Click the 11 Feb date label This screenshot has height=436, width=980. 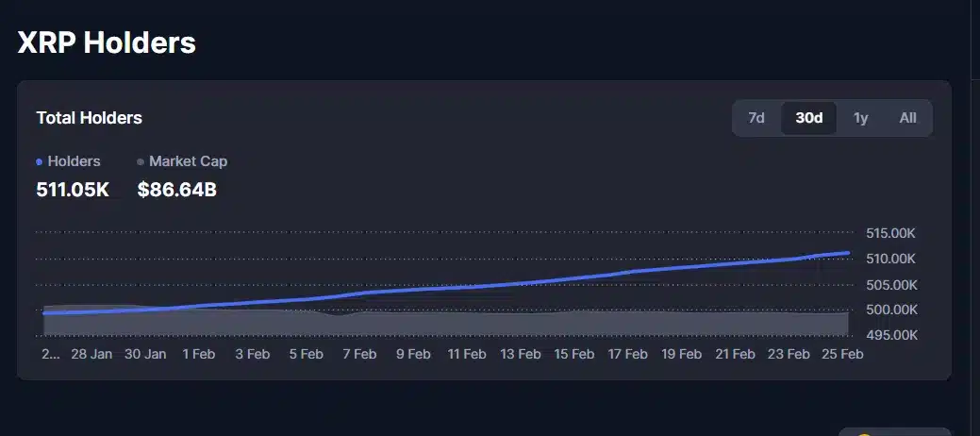click(467, 354)
